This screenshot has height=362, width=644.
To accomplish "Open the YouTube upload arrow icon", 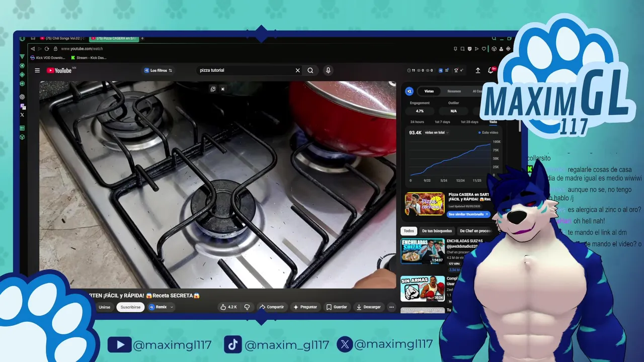I will [478, 70].
